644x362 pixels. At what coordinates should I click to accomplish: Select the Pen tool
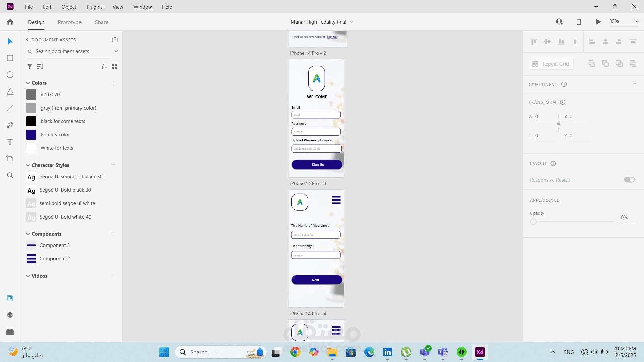pyautogui.click(x=10, y=125)
